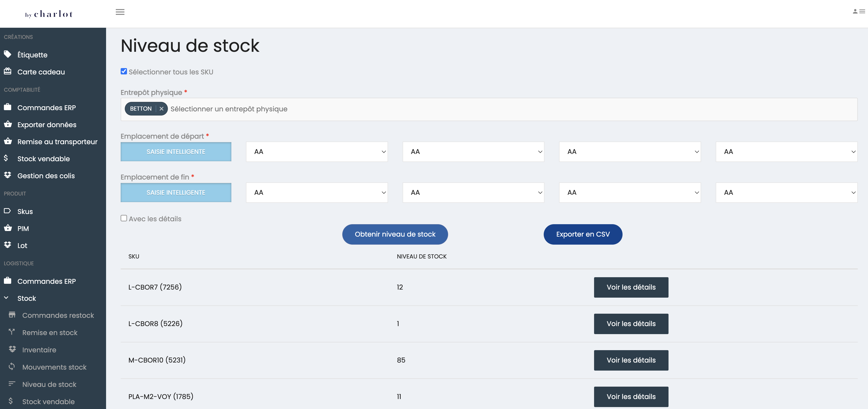The height and width of the screenshot is (409, 868).
Task: Click the Gestion des colis package icon
Action: click(8, 175)
